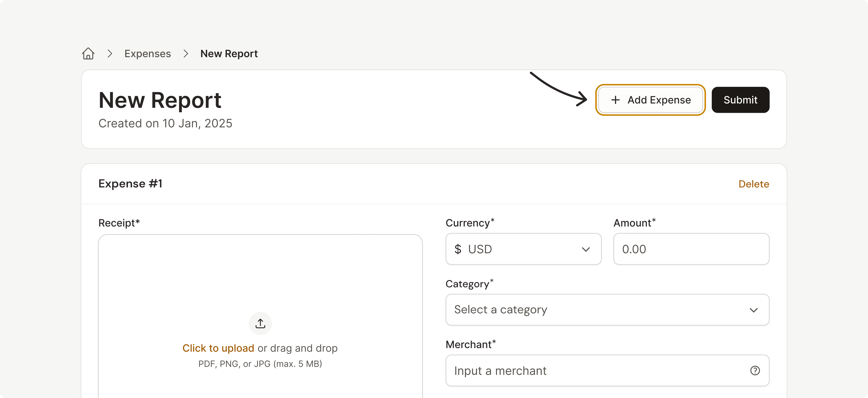Click the 'Click to upload' link

[218, 348]
